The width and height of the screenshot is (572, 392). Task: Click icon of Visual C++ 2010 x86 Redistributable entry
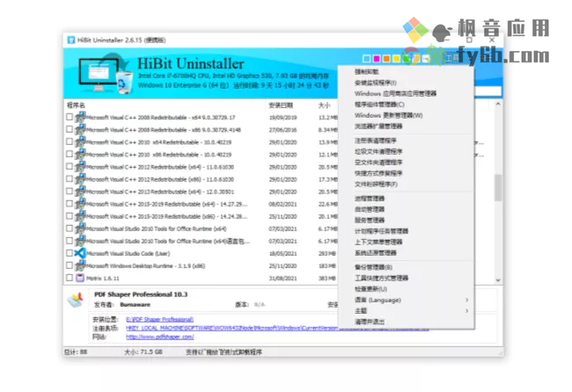pos(80,155)
